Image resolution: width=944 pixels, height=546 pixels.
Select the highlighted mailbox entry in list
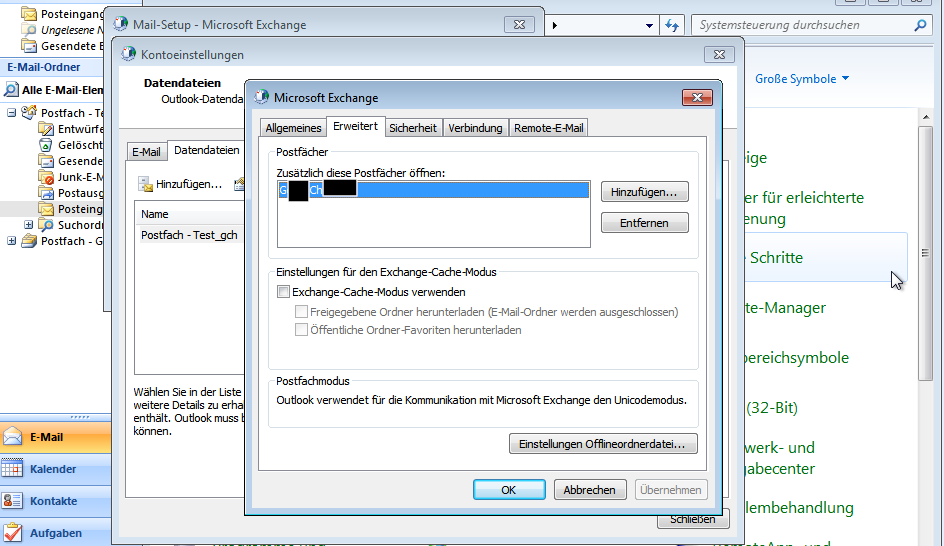point(433,190)
